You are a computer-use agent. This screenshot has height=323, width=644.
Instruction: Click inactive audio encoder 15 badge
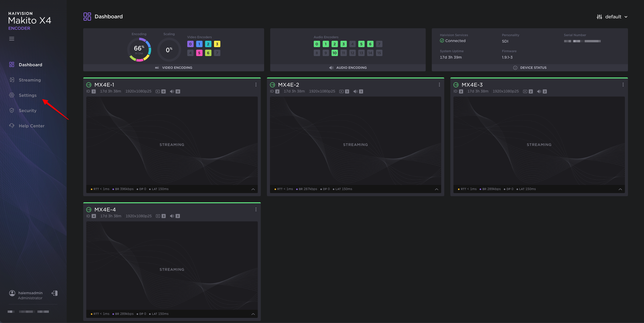379,53
